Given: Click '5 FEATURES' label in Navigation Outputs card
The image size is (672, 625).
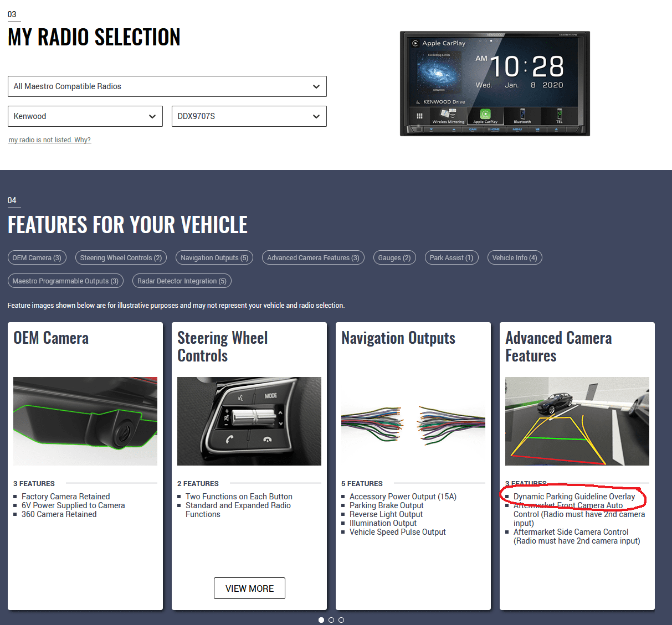Looking at the screenshot, I should [362, 483].
